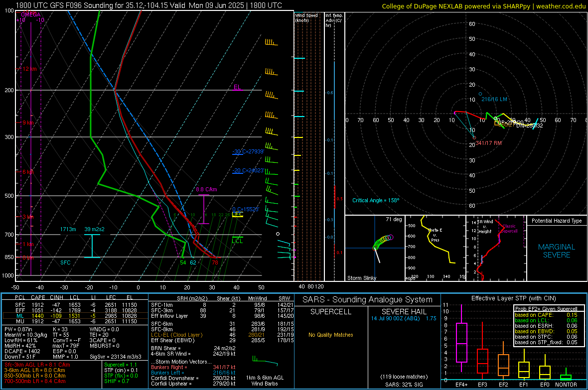Click the College of DuPage NEXLAB credit text
588x390 pixels.
click(484, 6)
